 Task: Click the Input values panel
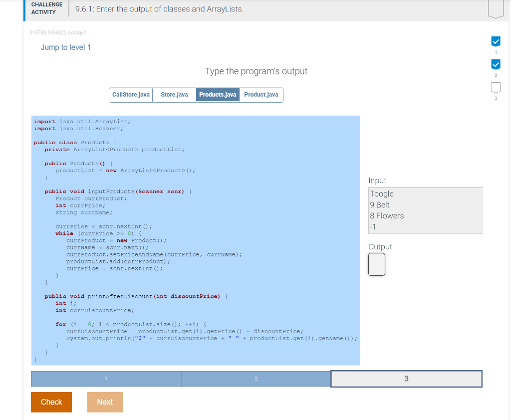coord(425,210)
